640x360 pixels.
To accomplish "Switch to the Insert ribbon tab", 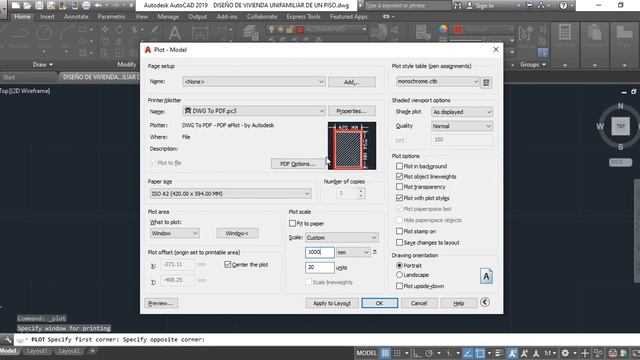I will (x=47, y=17).
